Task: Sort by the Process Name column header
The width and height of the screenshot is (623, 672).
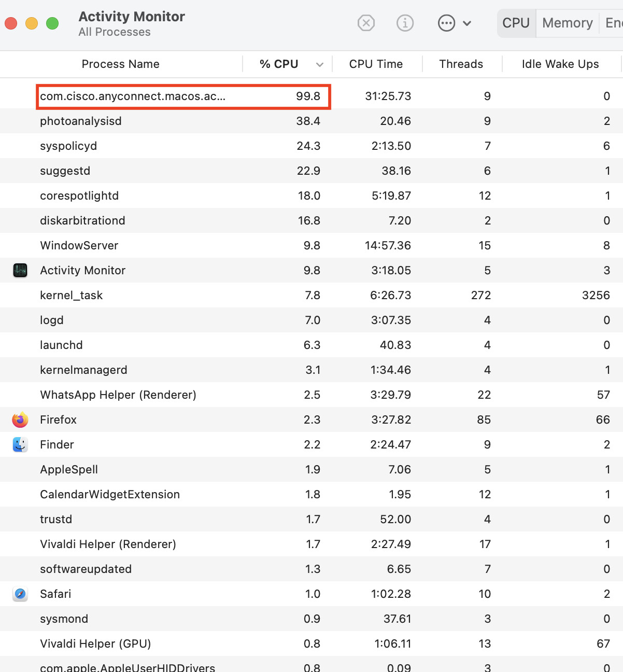Action: tap(120, 64)
